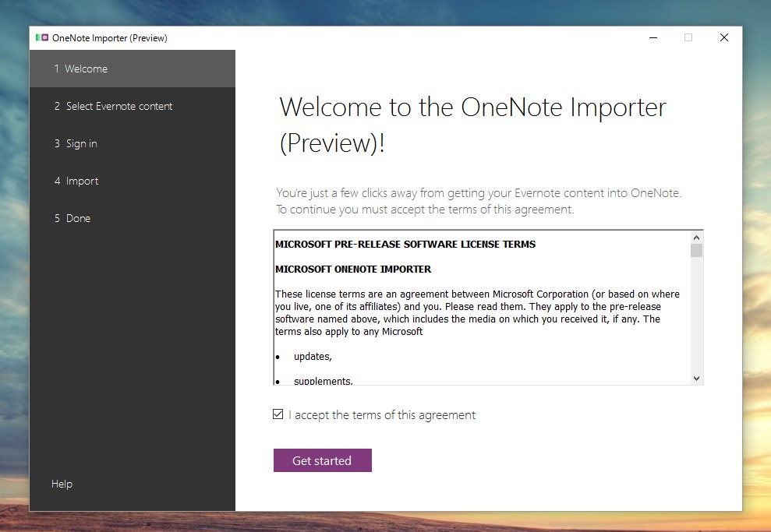Click the license text scrollbar thumb

pos(696,251)
